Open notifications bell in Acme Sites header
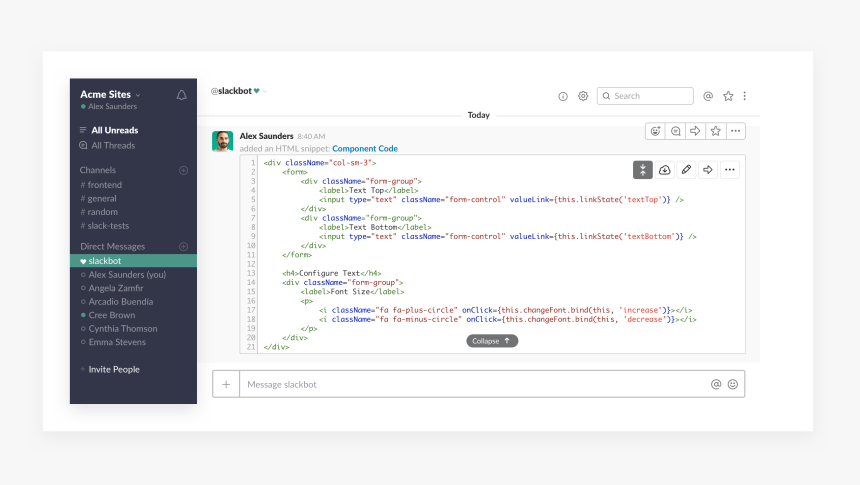This screenshot has width=860, height=485. (x=182, y=95)
